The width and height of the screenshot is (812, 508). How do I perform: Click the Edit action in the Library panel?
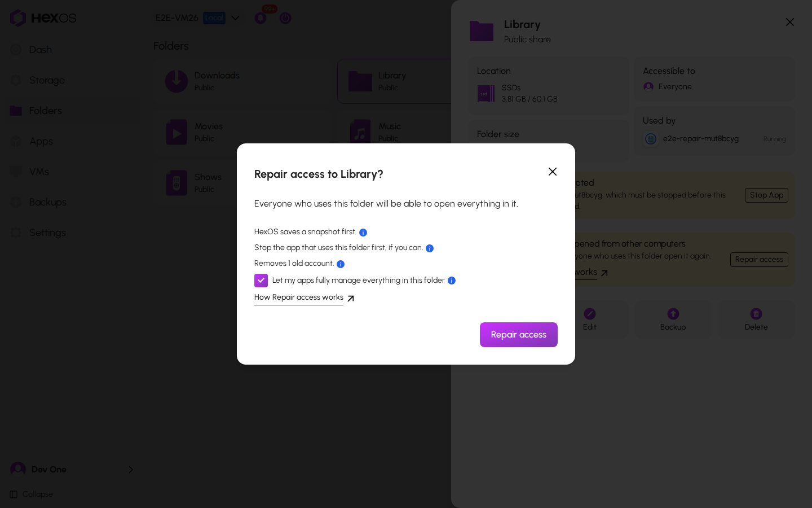pos(590,319)
